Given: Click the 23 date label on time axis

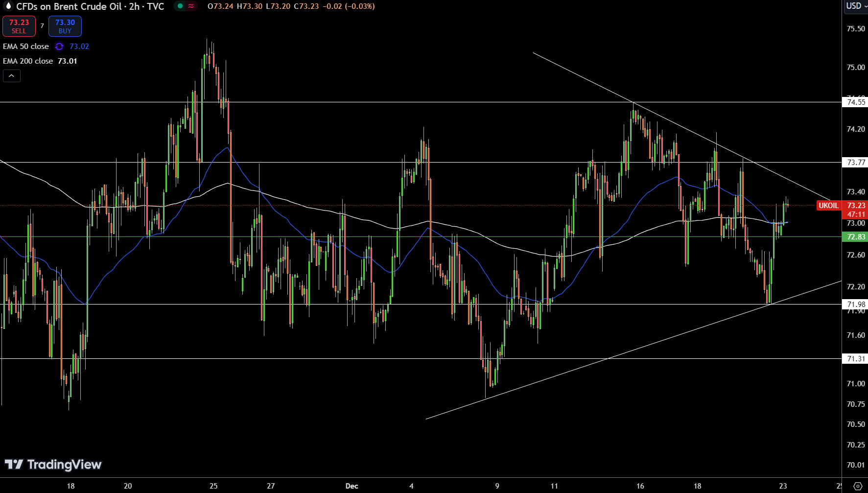Looking at the screenshot, I should click(783, 486).
